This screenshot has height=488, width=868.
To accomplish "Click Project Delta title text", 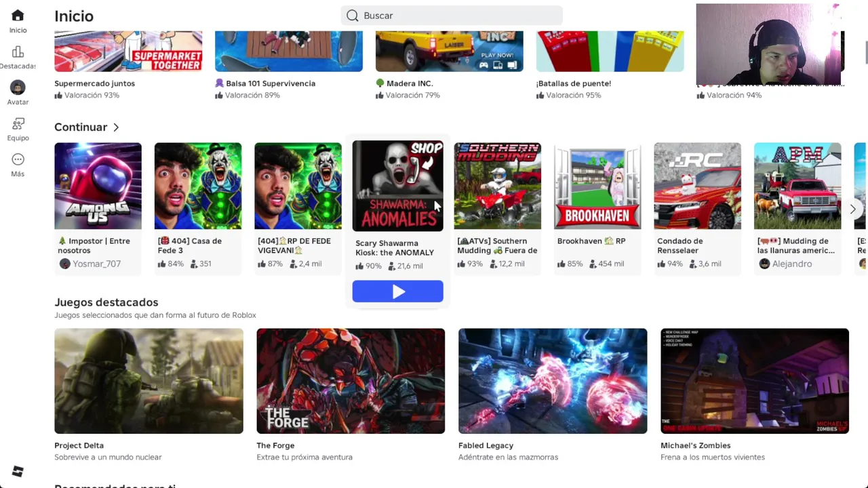I will click(x=79, y=445).
